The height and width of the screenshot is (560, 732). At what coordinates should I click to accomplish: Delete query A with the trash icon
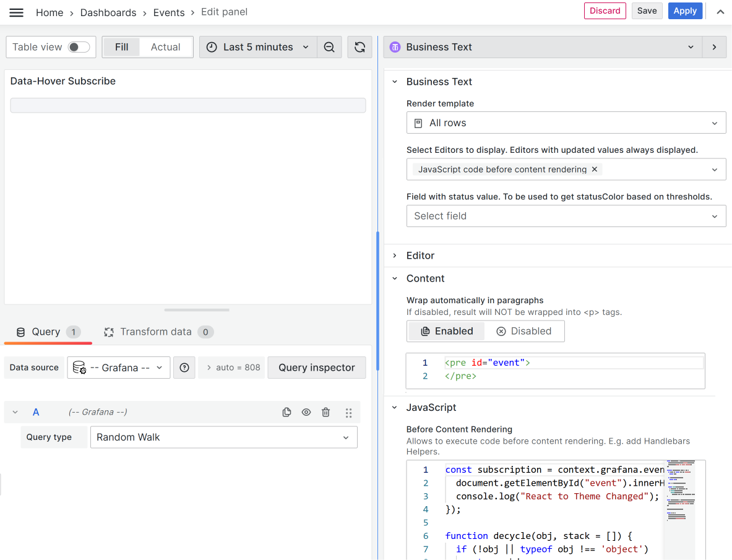tap(326, 412)
